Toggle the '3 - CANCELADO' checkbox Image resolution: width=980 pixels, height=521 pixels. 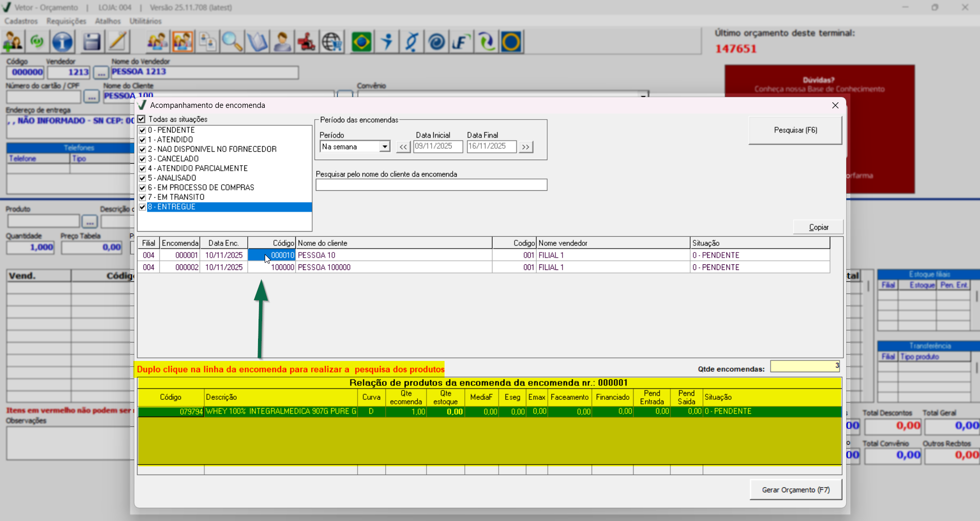(x=143, y=159)
